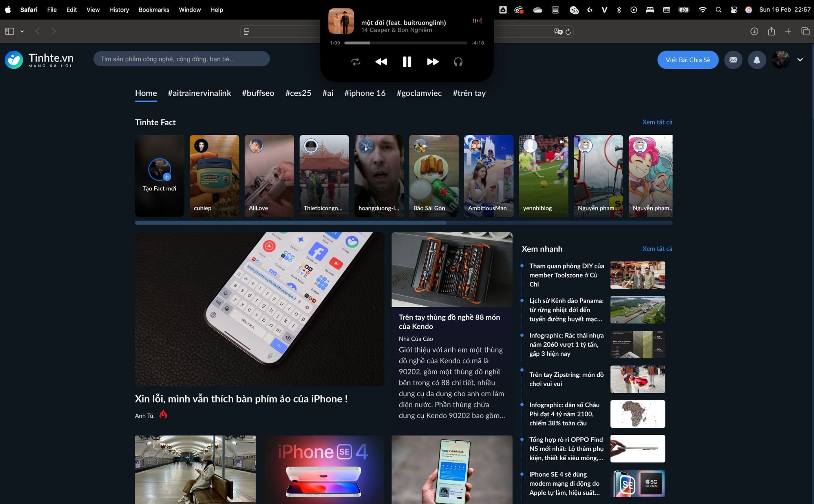The image size is (814, 504).
Task: Open Spotlight search in menu bar
Action: pyautogui.click(x=718, y=10)
